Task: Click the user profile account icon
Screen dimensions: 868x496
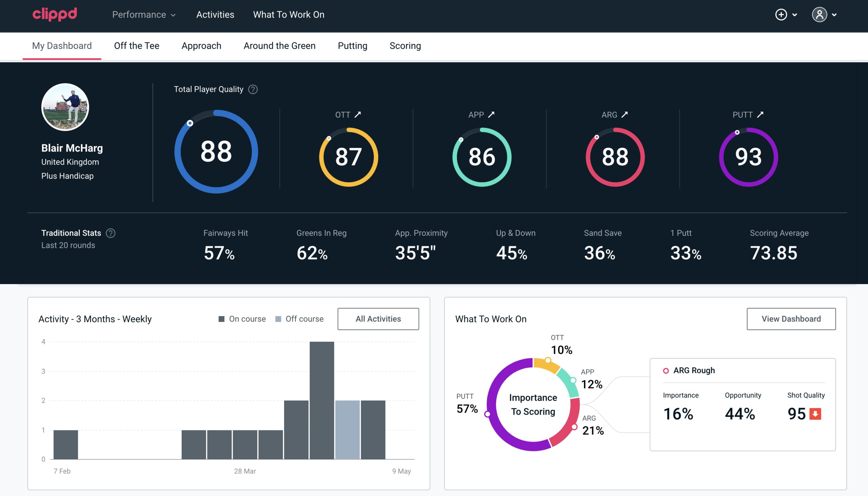Action: coord(819,14)
